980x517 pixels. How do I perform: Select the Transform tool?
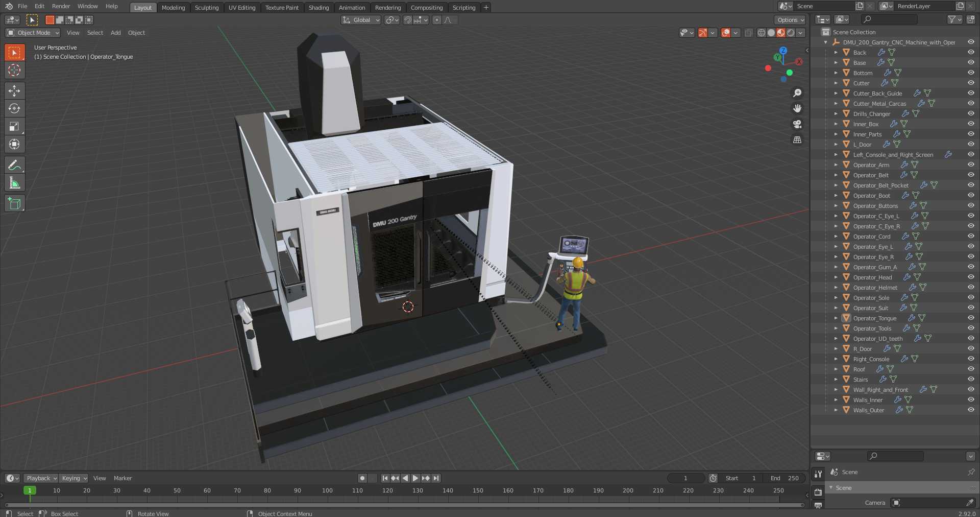[14, 144]
